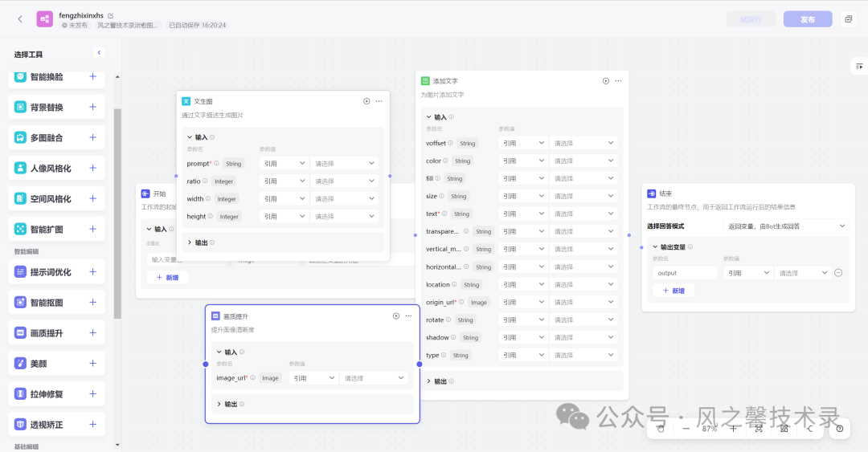Viewport: 868px width, 452px height.
Task: Add the 美颜 tool with plus icon
Action: point(93,364)
